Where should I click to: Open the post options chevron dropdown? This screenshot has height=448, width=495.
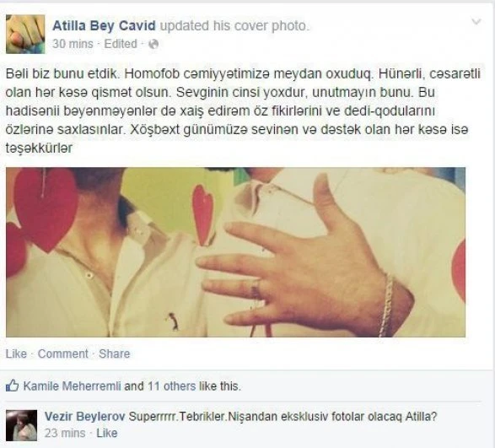coord(476,21)
